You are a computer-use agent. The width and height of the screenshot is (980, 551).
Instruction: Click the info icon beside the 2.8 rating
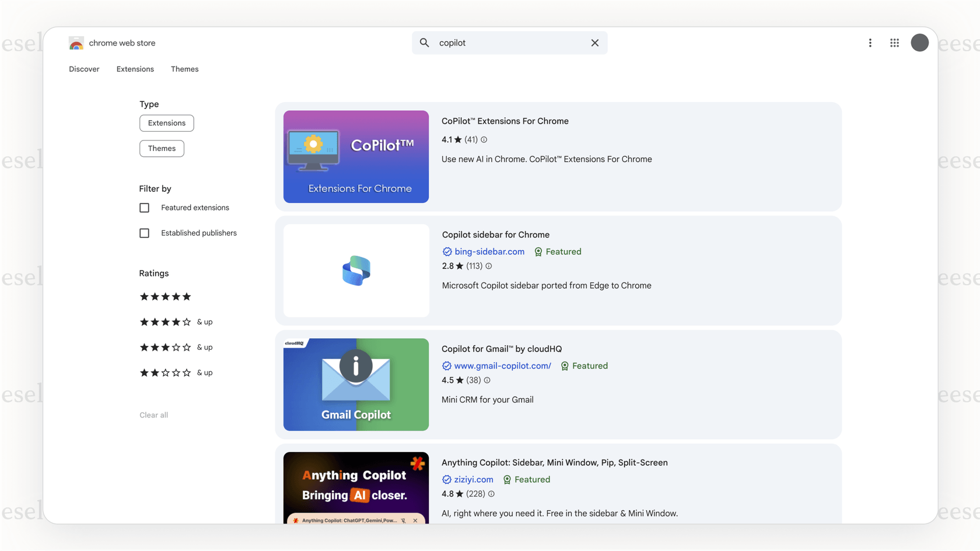(x=488, y=266)
